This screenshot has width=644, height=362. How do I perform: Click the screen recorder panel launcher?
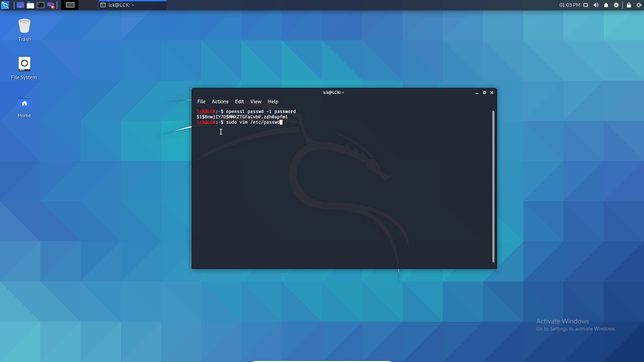[50, 5]
